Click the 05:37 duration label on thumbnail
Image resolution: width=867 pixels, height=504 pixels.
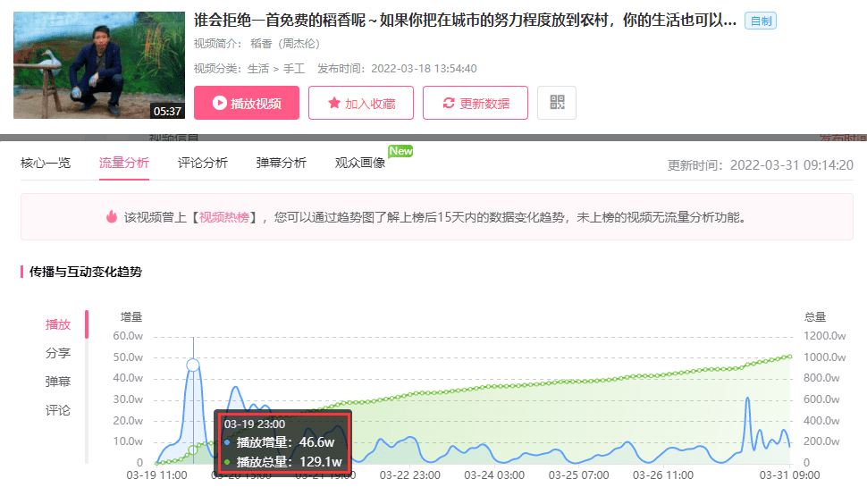click(167, 111)
